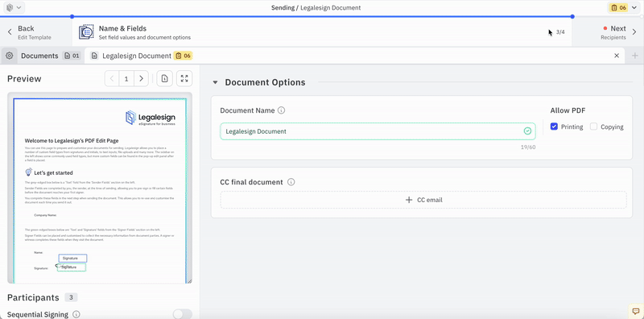Click the Participants heading
This screenshot has width=644, height=319.
coord(33,297)
